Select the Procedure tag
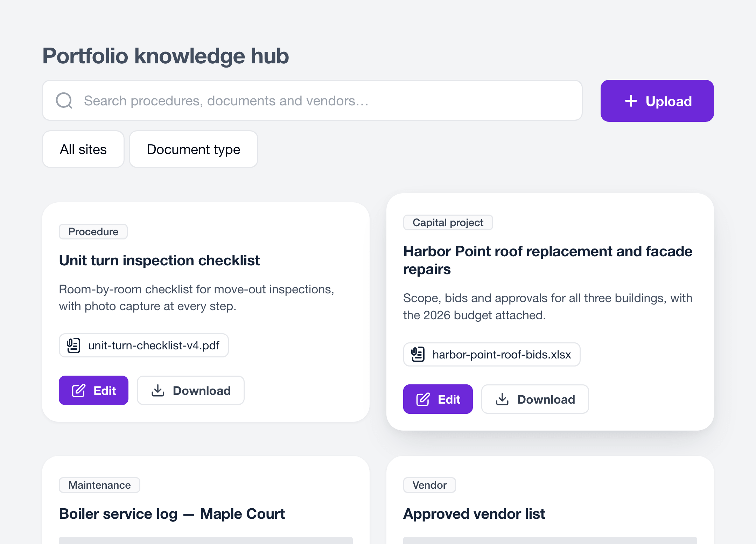The height and width of the screenshot is (544, 756). tap(93, 232)
